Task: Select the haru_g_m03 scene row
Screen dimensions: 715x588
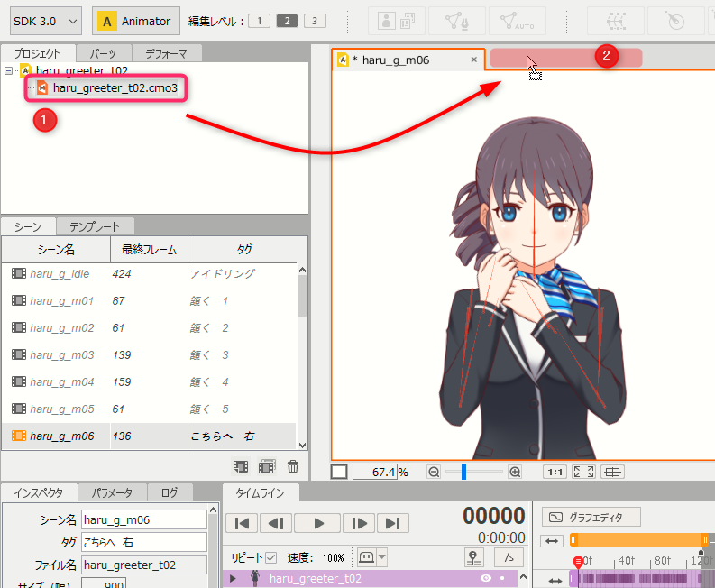Action: (149, 355)
